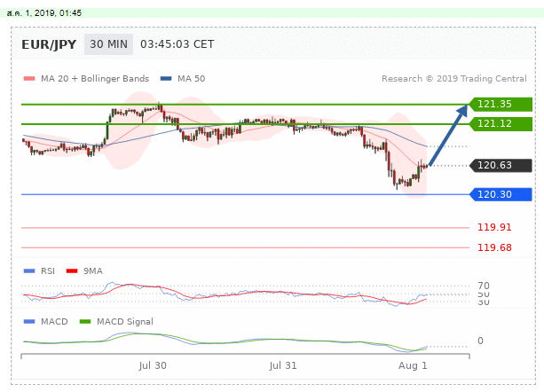Click the 119.68 support level value

(x=494, y=247)
